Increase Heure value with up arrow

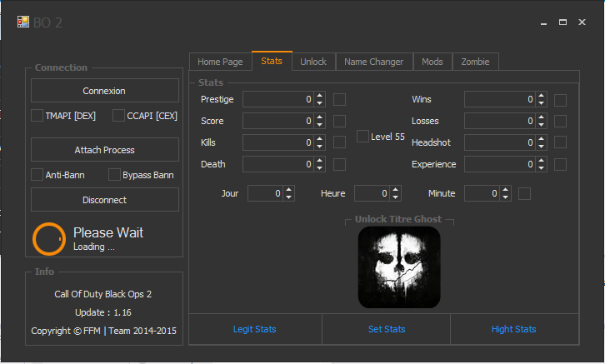(396, 190)
